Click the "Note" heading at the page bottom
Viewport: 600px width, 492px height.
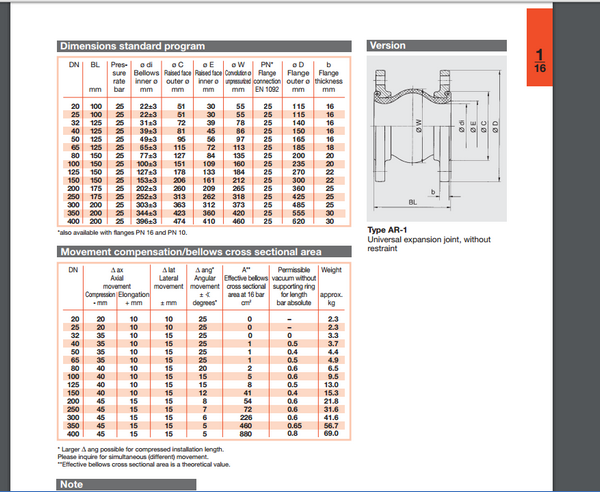pyautogui.click(x=70, y=485)
